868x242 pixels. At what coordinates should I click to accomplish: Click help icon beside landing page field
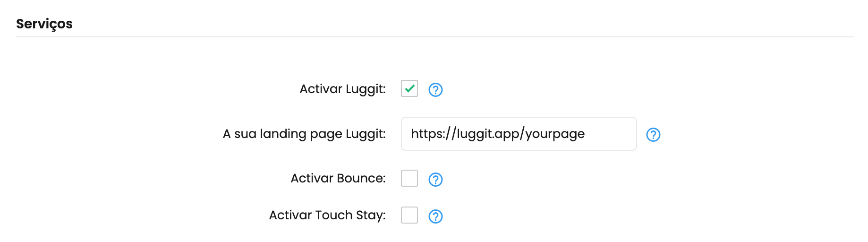(x=653, y=135)
